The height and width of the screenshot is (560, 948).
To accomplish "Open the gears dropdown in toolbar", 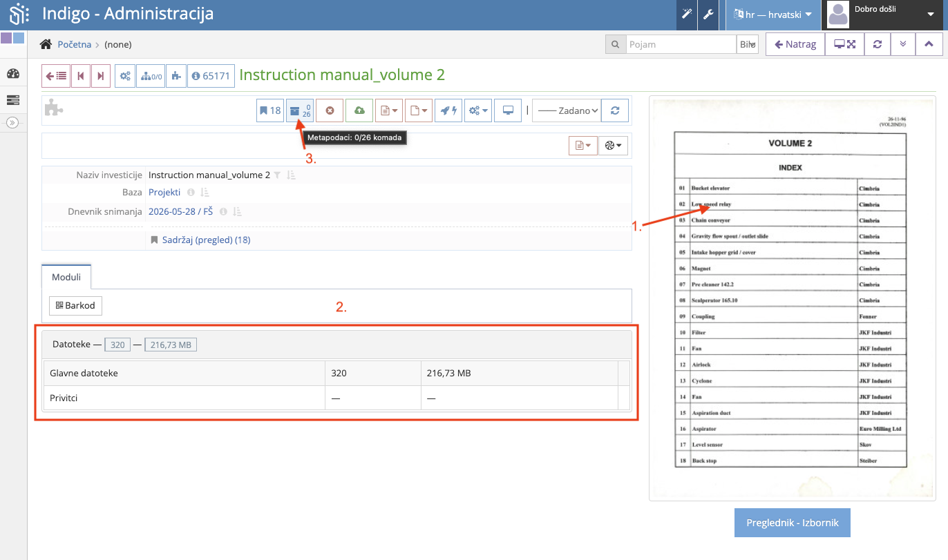I will [478, 110].
